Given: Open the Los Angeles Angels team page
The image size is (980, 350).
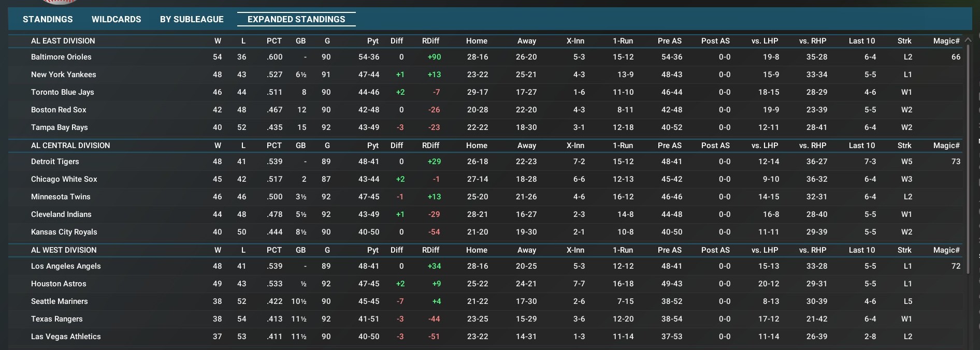Looking at the screenshot, I should coord(66,266).
